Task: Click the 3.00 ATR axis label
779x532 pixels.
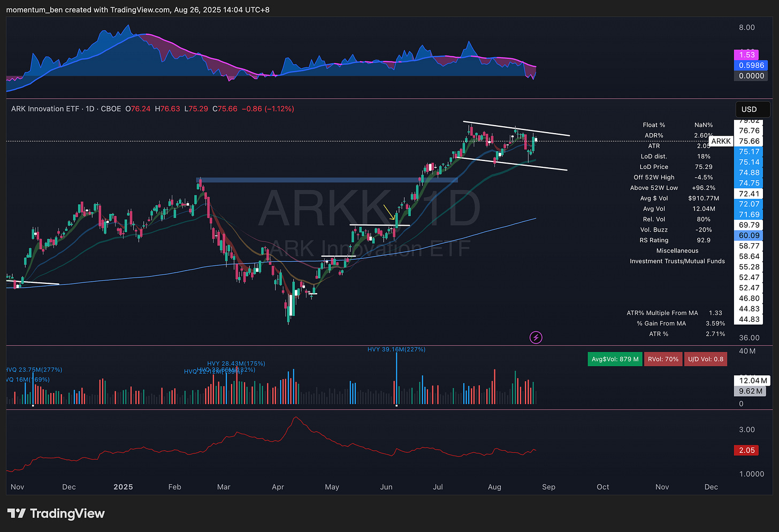Action: [x=747, y=430]
